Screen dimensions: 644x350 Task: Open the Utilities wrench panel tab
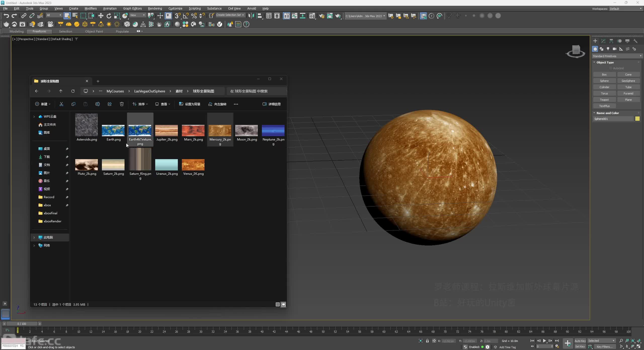tap(635, 41)
